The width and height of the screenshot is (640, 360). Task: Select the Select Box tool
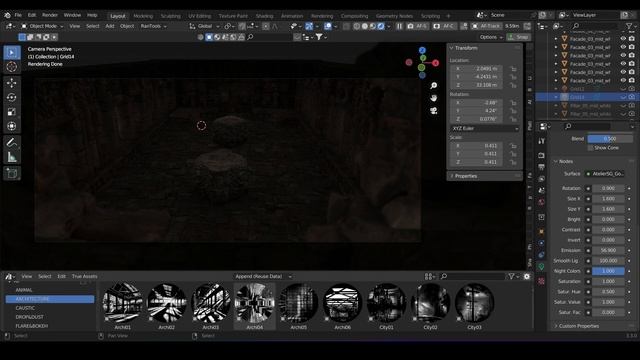coord(11,53)
